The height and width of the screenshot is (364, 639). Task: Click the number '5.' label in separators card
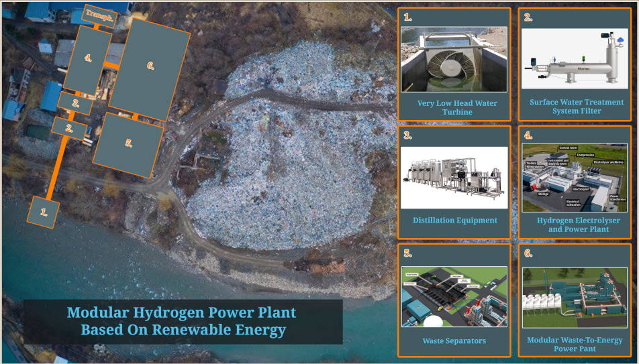(407, 253)
